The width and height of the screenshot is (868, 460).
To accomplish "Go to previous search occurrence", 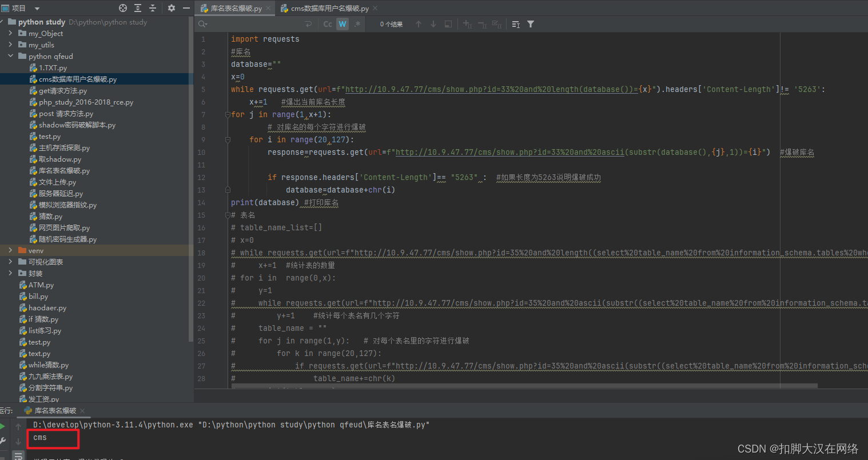I will click(x=419, y=24).
